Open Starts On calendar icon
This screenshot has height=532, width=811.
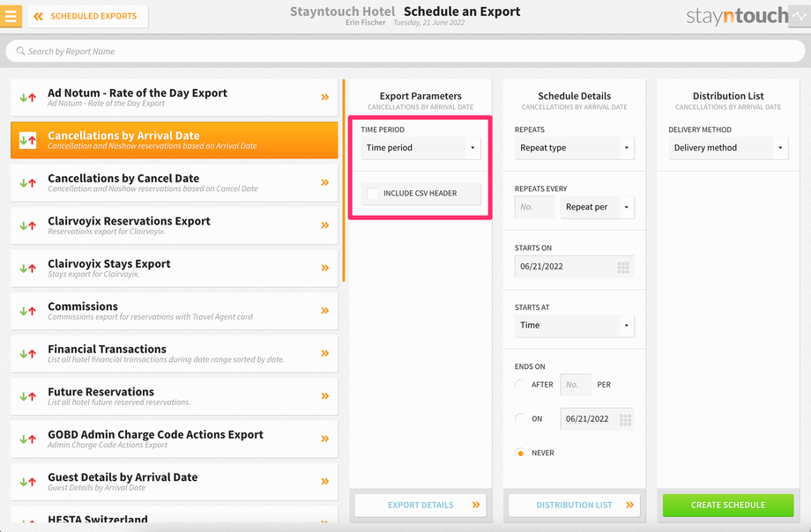click(623, 267)
